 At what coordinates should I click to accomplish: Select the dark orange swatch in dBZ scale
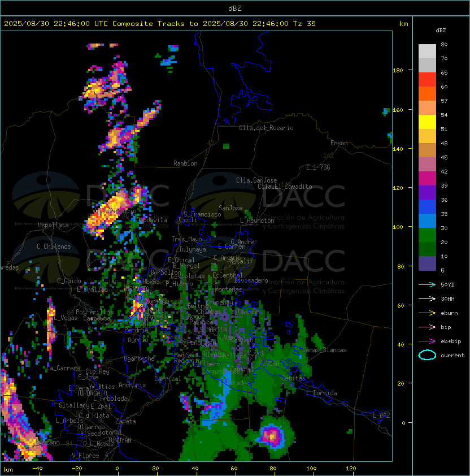tap(427, 94)
